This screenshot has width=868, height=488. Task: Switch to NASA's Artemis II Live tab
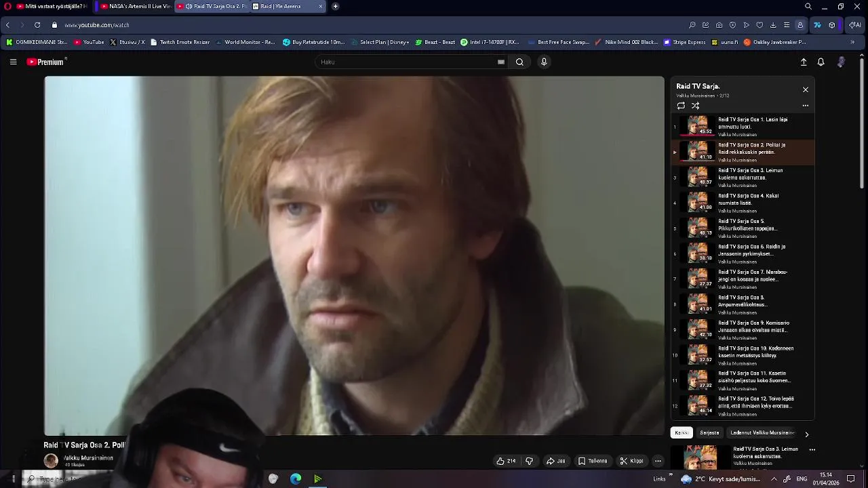coord(136,6)
